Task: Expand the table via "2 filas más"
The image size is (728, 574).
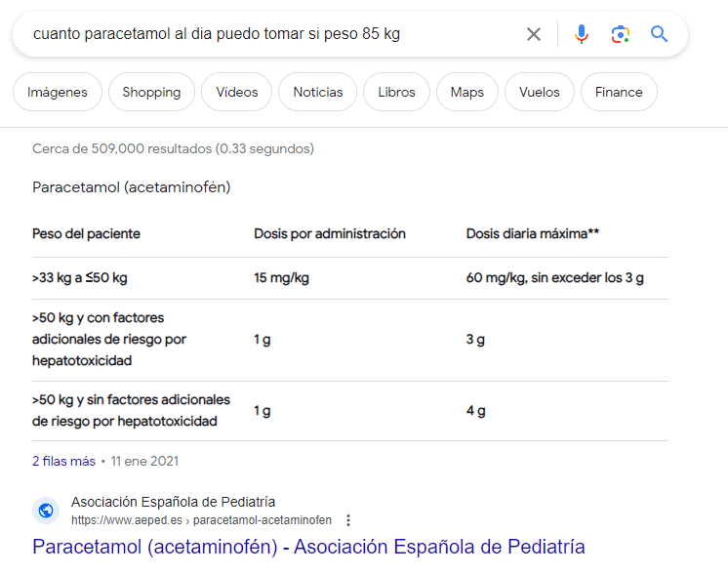Action: (63, 461)
